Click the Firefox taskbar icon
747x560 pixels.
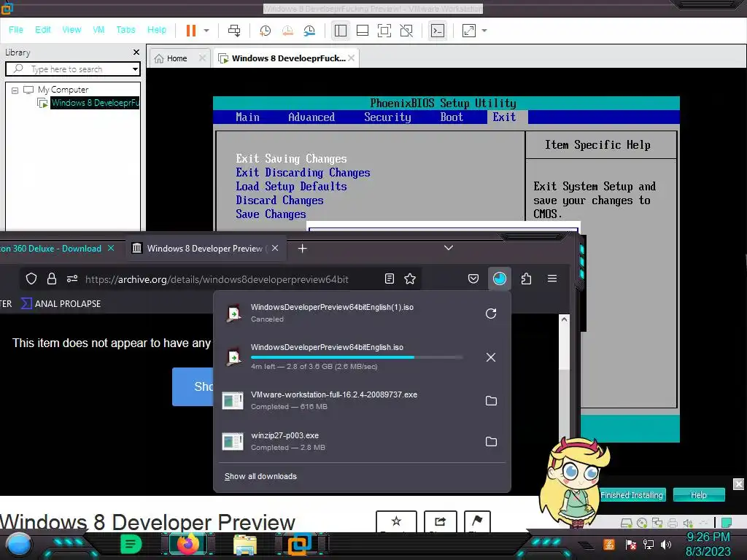[189, 544]
